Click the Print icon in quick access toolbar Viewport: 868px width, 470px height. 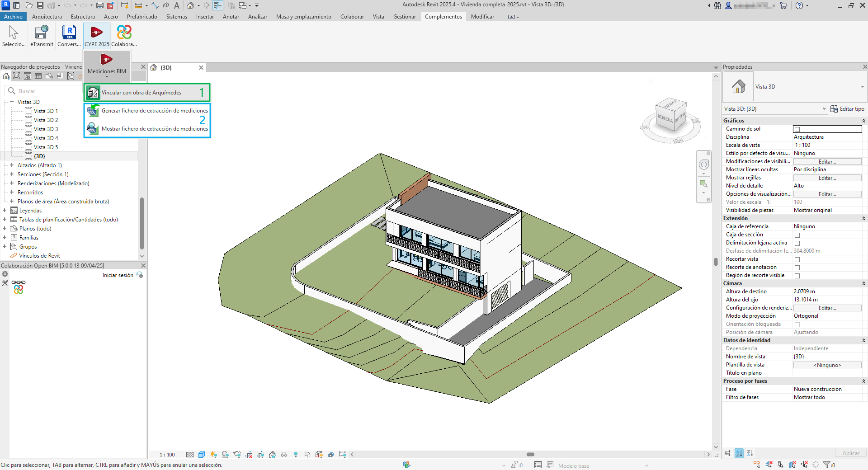[x=99, y=5]
